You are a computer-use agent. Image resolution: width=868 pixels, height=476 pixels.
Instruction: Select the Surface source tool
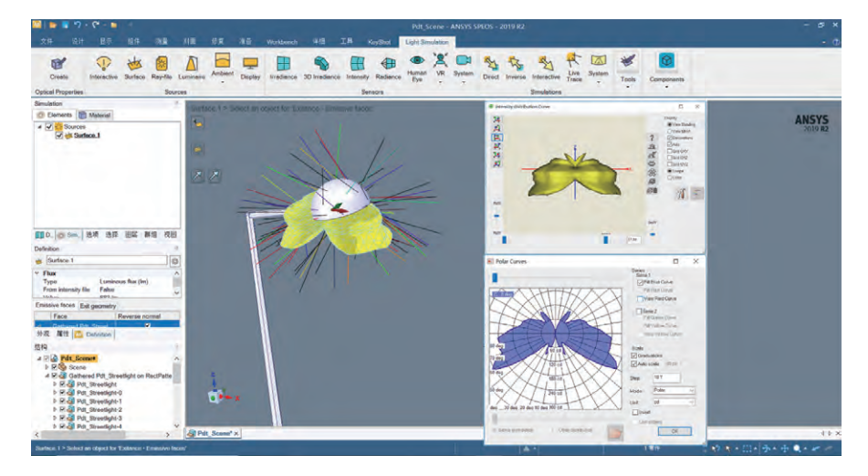pos(134,65)
